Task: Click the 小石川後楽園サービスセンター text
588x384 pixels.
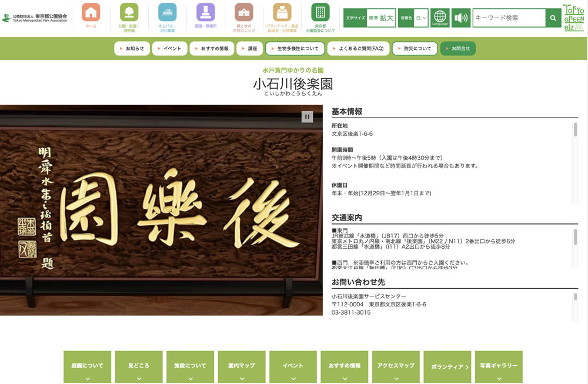Action: [x=369, y=296]
